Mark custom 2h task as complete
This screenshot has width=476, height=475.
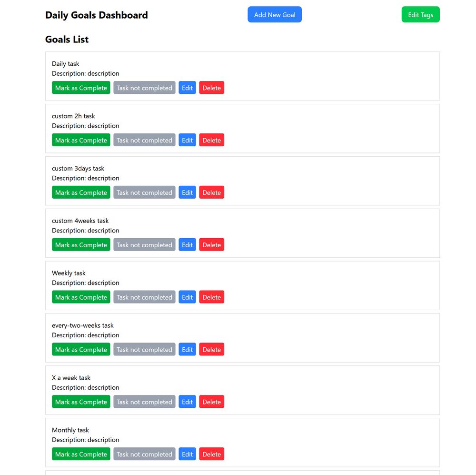point(81,140)
